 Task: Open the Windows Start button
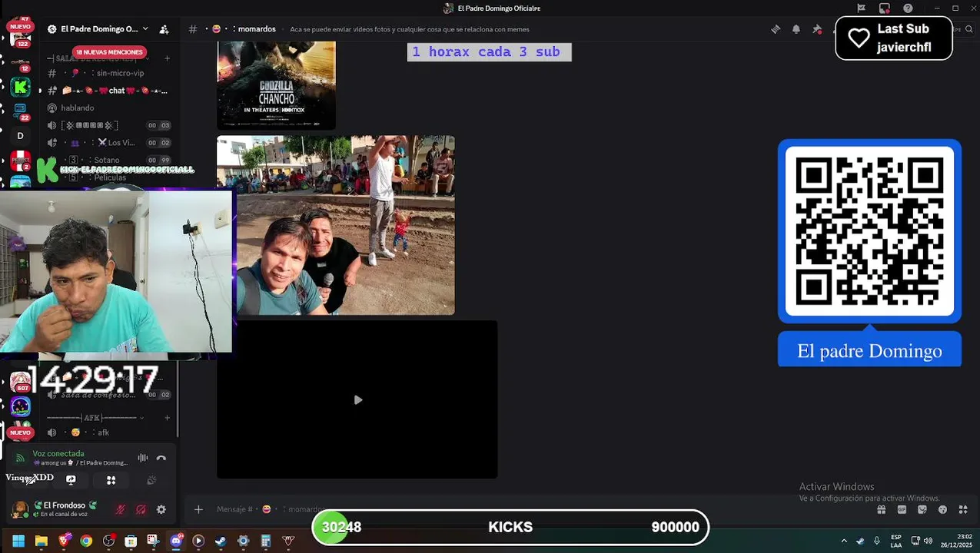18,541
